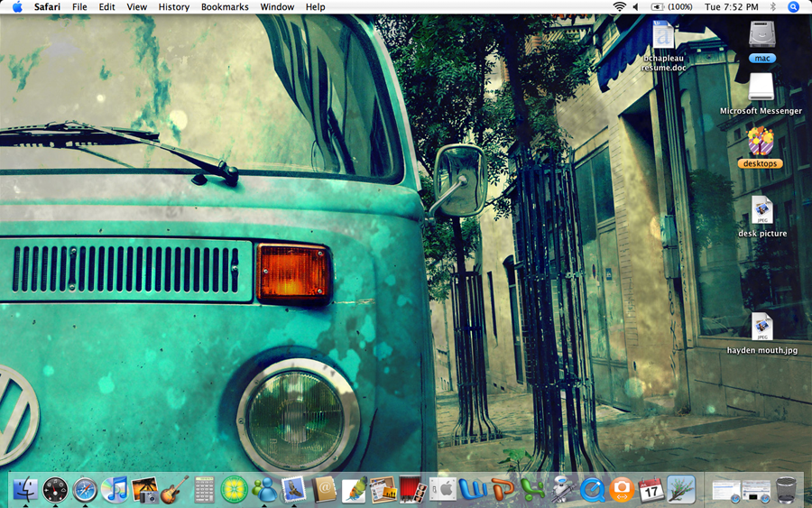Open the Help menu

[316, 6]
